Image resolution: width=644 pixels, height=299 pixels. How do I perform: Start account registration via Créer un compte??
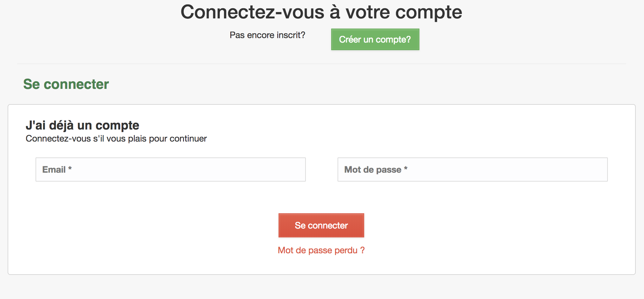[x=375, y=39]
